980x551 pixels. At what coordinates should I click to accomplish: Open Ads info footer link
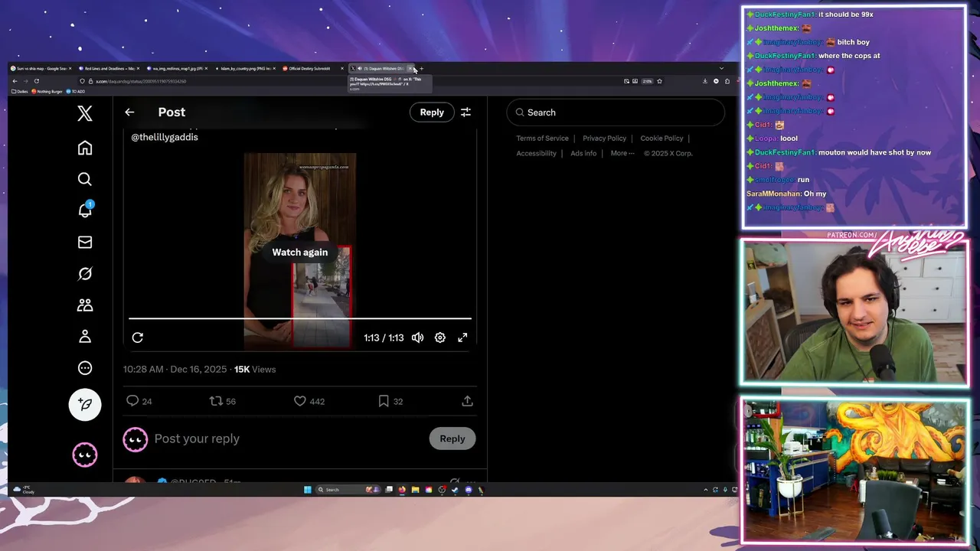coord(583,153)
